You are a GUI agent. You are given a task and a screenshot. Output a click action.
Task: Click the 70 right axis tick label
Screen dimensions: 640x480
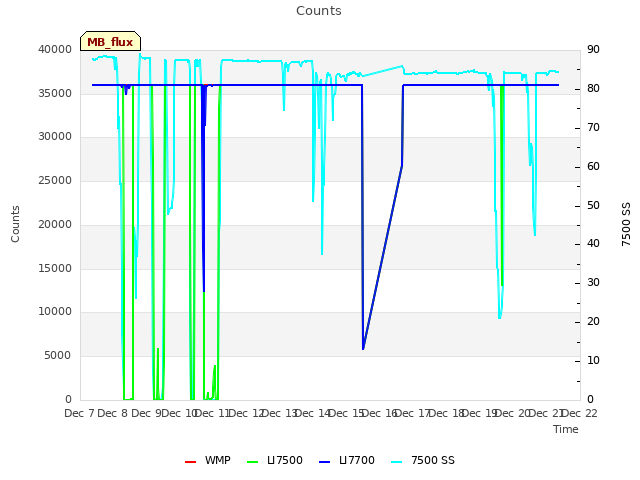tap(593, 127)
